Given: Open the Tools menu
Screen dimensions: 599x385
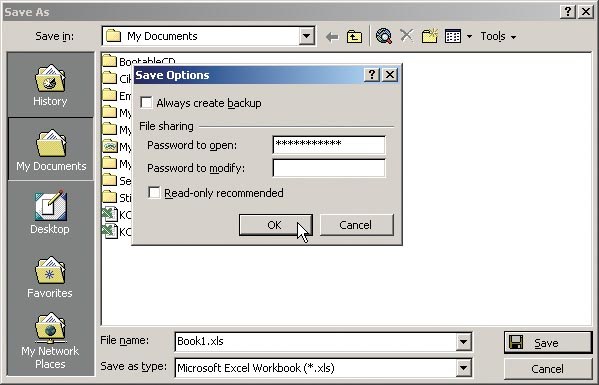Looking at the screenshot, I should tap(498, 37).
